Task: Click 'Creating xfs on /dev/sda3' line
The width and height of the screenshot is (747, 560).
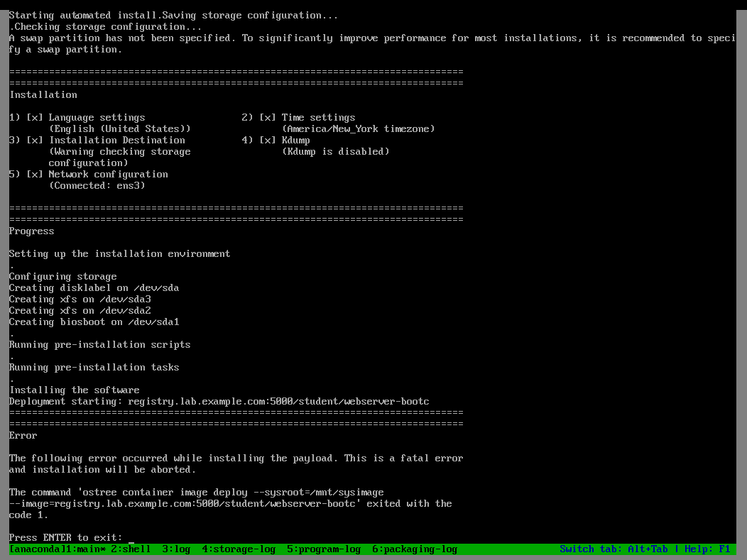Action: 80,299
